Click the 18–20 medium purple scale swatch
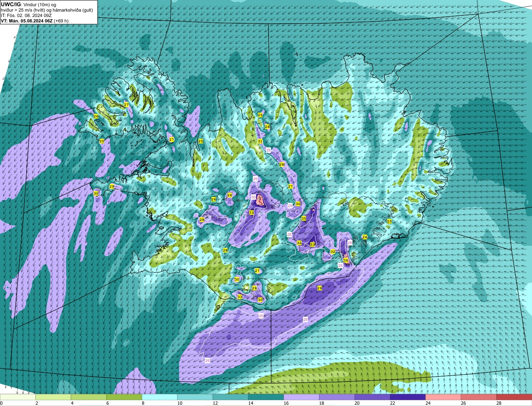Screen dimensions: 532x406 coord(337,397)
